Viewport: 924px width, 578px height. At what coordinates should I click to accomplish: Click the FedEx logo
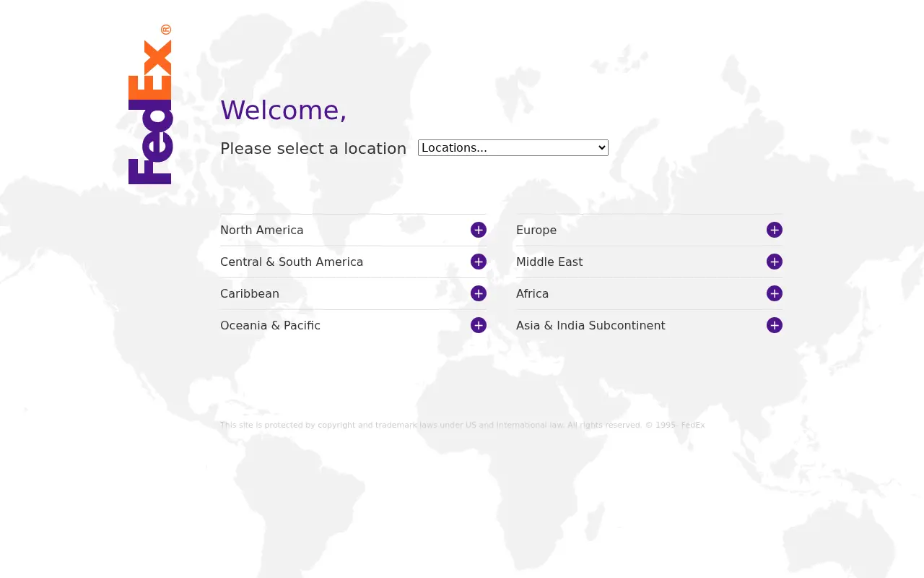[150, 105]
